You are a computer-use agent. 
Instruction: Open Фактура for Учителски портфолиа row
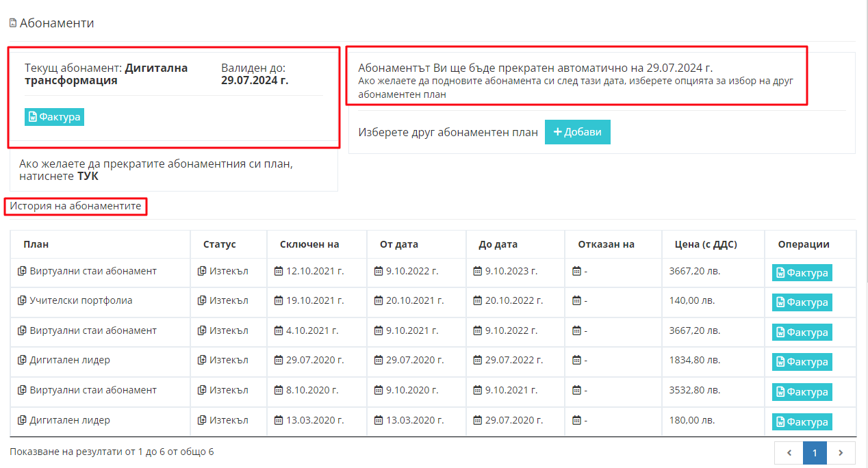coord(802,302)
